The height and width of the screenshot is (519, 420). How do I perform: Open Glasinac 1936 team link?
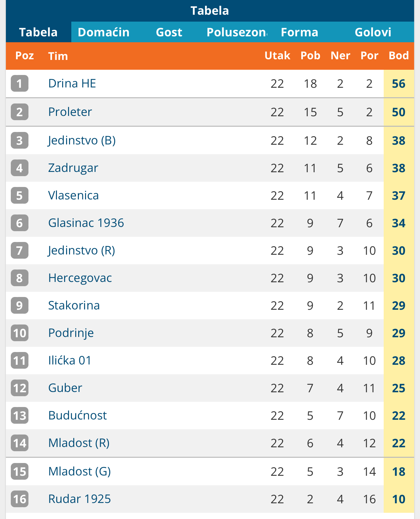click(86, 223)
